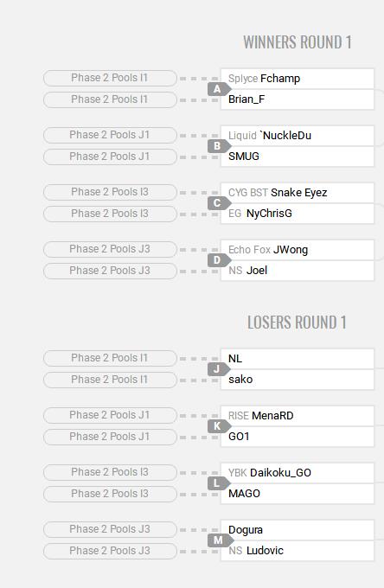Click CYG BST Snake Eyez entry
The height and width of the screenshot is (588, 384).
pos(298,193)
